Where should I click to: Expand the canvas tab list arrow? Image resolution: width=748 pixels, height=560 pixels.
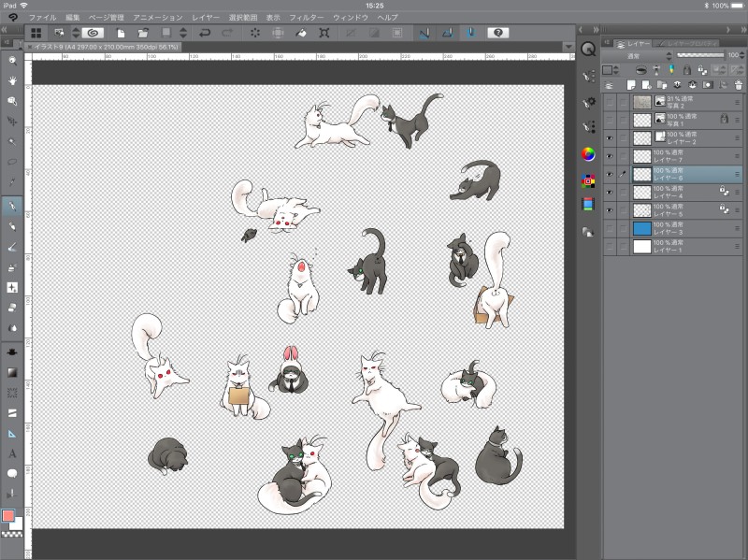pos(569,46)
